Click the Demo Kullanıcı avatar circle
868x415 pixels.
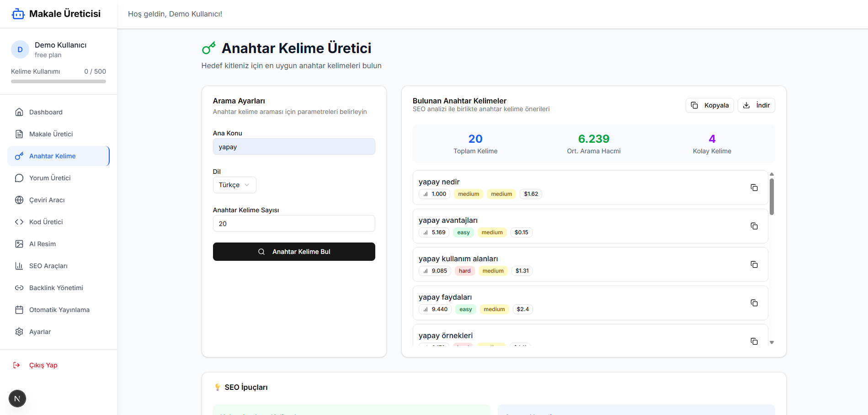20,49
